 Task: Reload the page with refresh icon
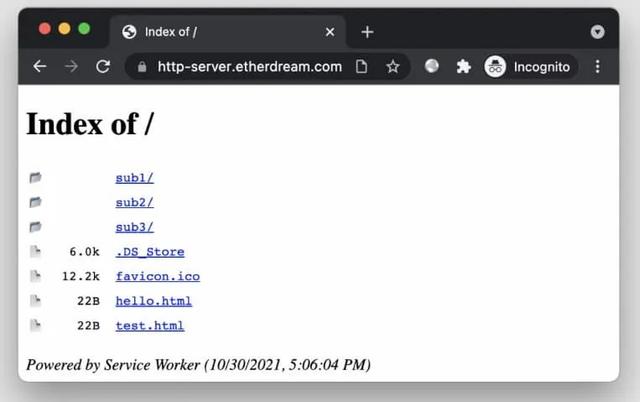point(102,66)
